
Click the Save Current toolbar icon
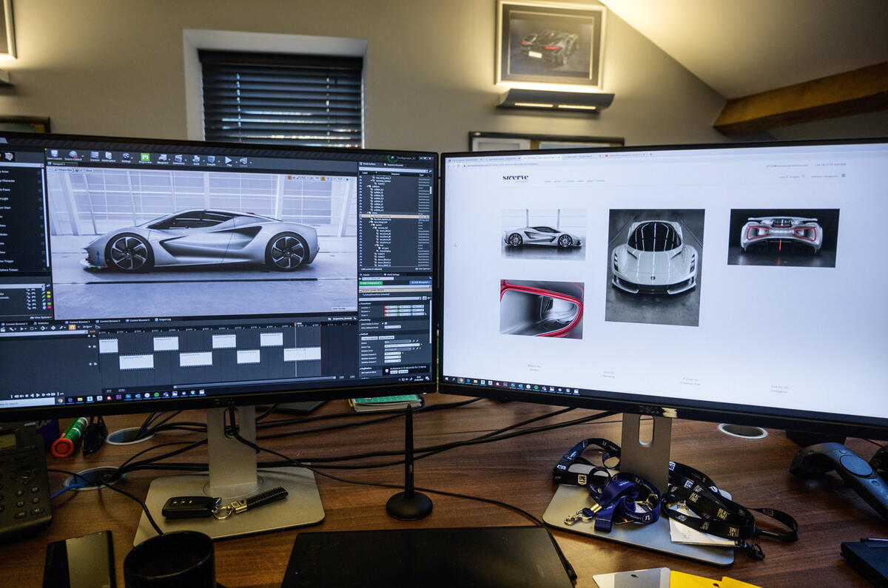53,155
